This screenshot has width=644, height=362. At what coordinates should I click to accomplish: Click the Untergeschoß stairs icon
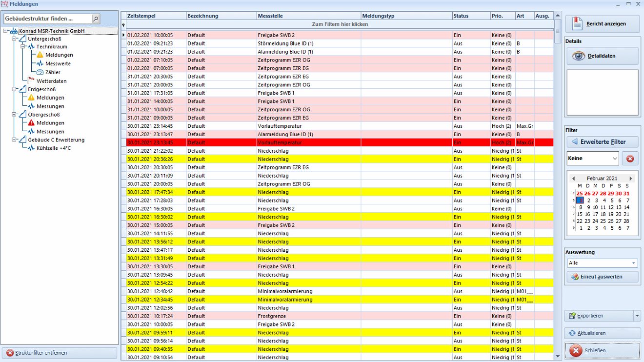point(23,39)
